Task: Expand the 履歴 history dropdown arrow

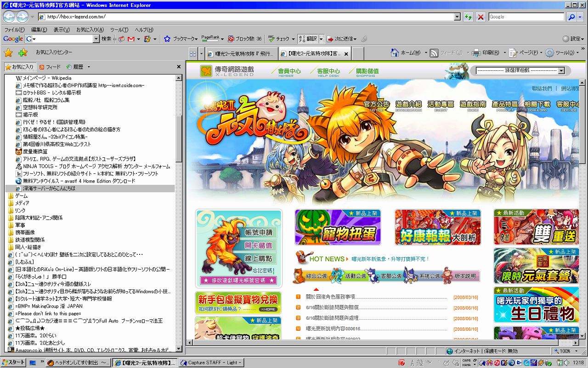Action: [x=88, y=67]
